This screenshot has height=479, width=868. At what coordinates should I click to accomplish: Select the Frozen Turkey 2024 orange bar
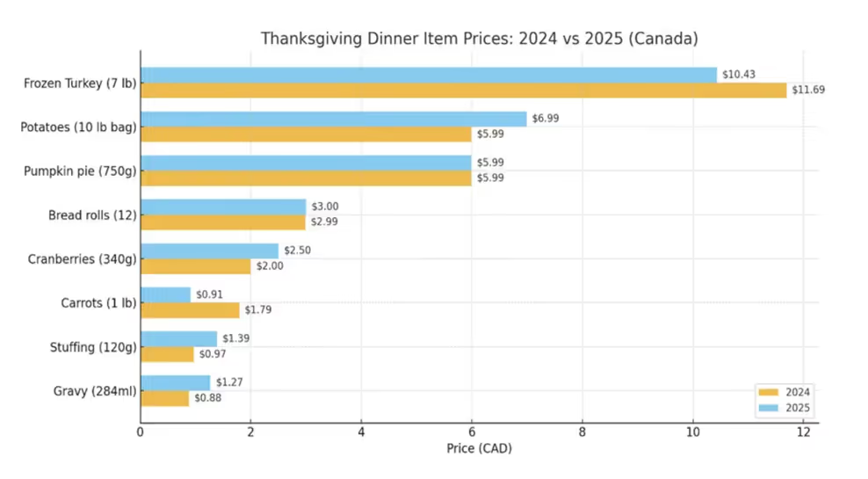[463, 90]
